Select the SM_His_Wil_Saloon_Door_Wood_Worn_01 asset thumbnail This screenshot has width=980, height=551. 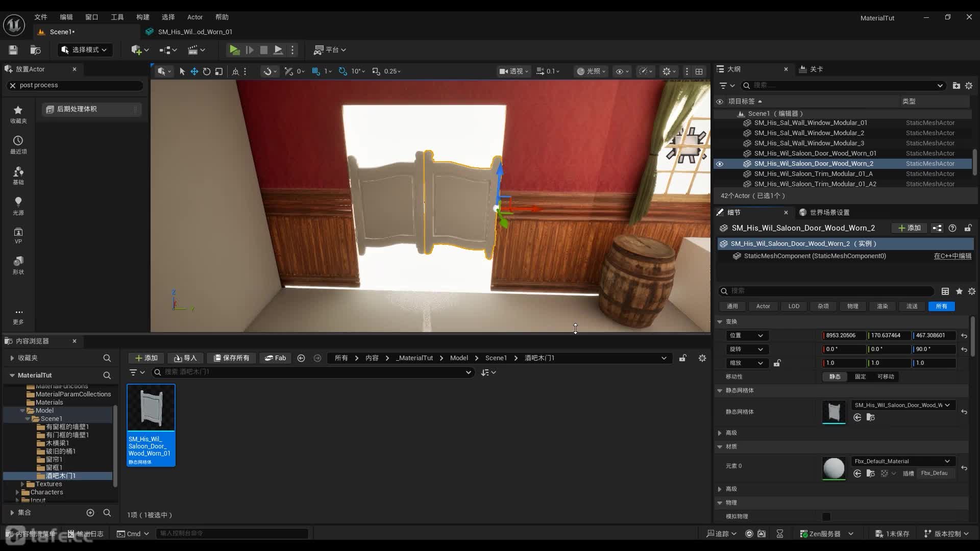(x=151, y=408)
